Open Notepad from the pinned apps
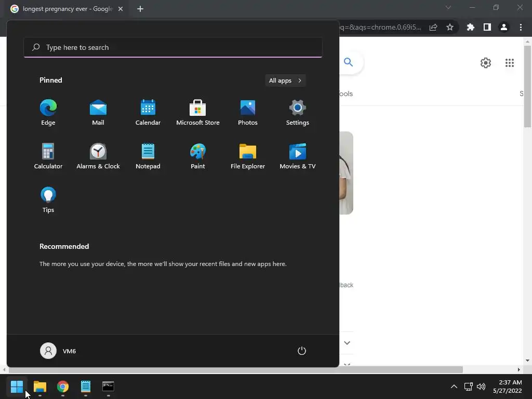Image resolution: width=532 pixels, height=399 pixels. click(148, 156)
